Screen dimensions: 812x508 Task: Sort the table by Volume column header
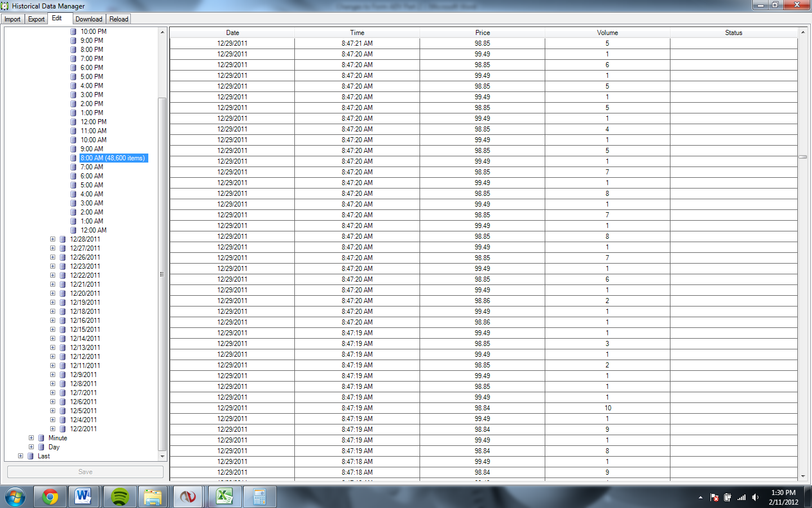[608, 33]
